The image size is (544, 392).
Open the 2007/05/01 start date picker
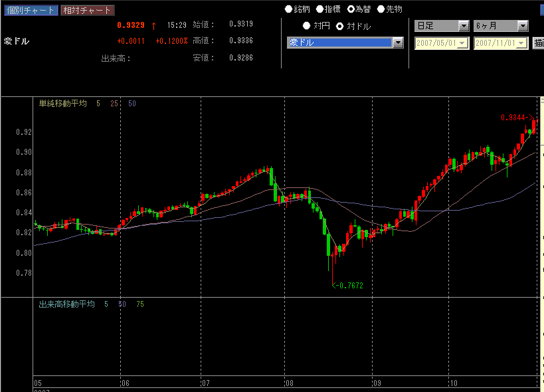click(x=463, y=43)
